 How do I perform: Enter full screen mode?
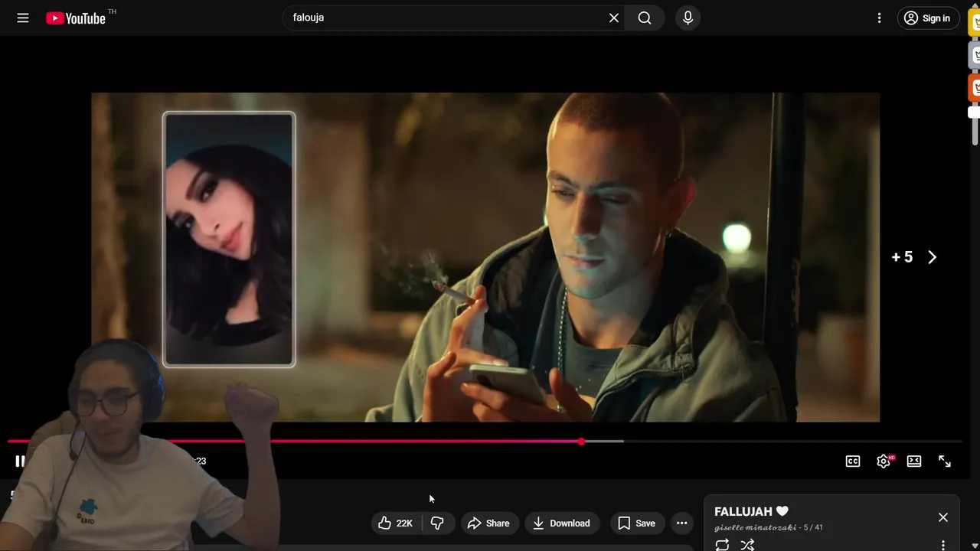(x=945, y=461)
